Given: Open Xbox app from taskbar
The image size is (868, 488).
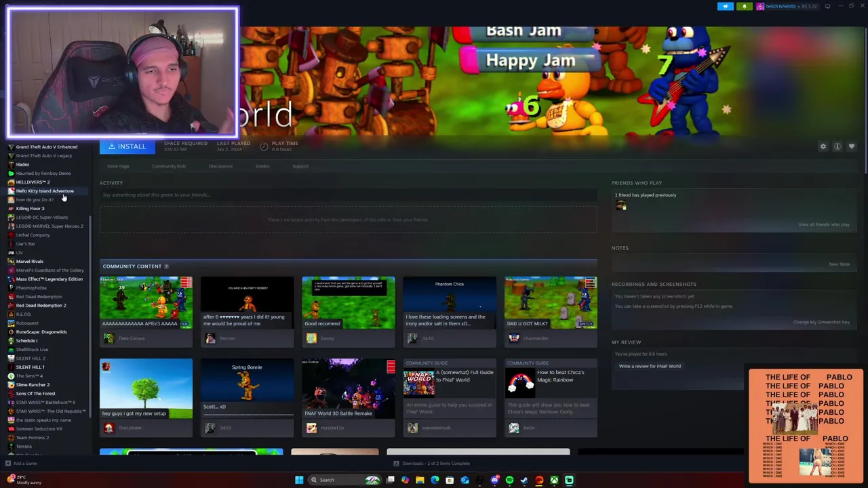Looking at the screenshot, I should coord(554,480).
